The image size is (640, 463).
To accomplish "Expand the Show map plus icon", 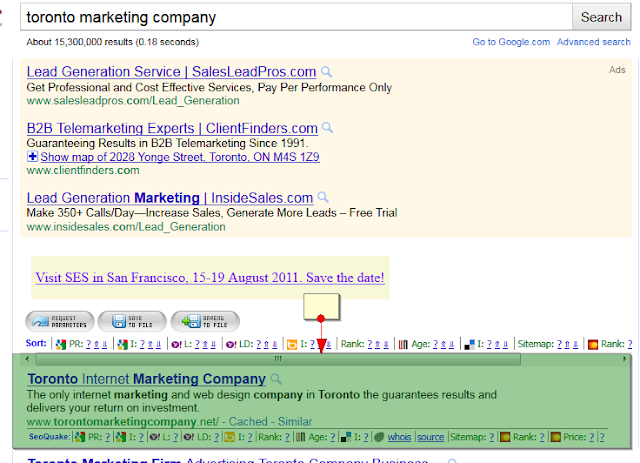I will pyautogui.click(x=32, y=156).
